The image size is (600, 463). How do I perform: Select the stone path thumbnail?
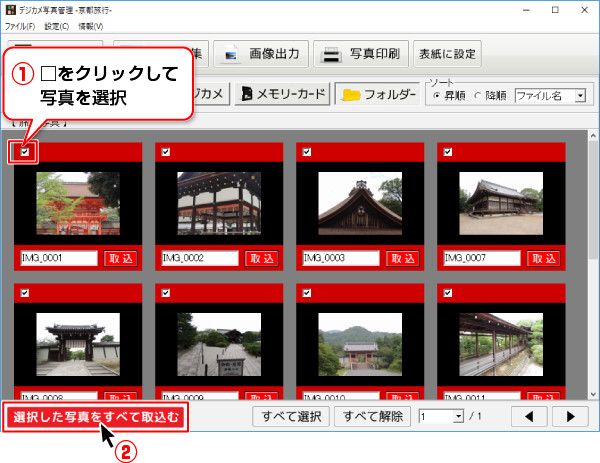[219, 344]
